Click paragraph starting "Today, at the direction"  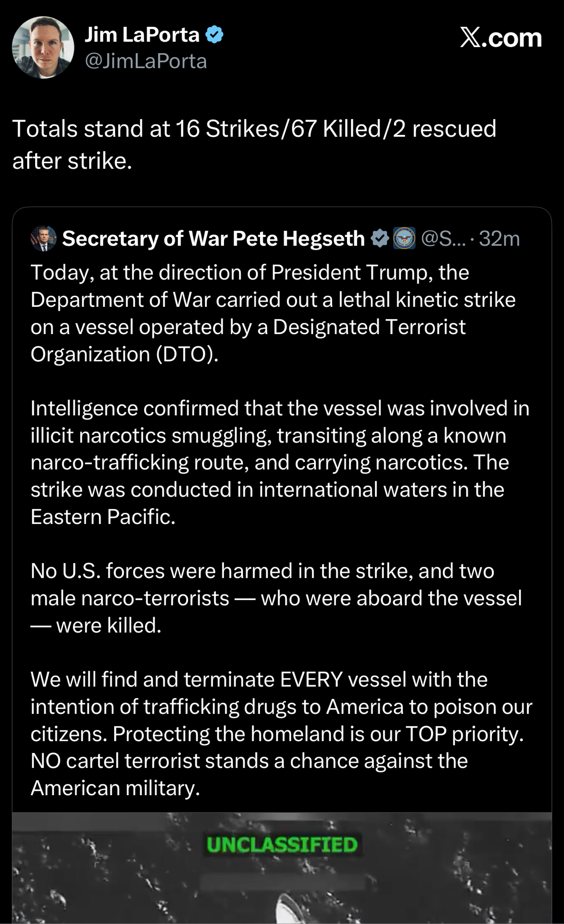click(273, 313)
